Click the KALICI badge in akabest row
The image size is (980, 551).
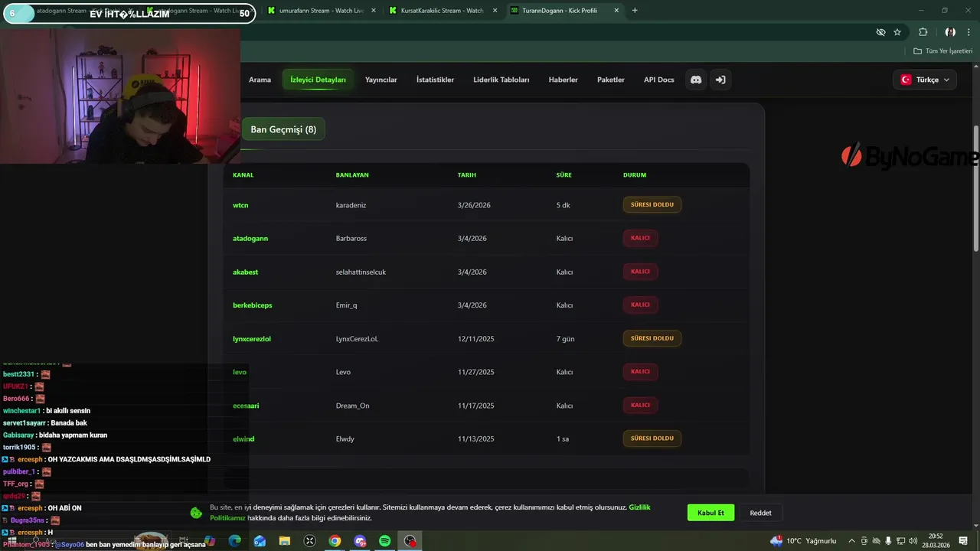click(640, 272)
